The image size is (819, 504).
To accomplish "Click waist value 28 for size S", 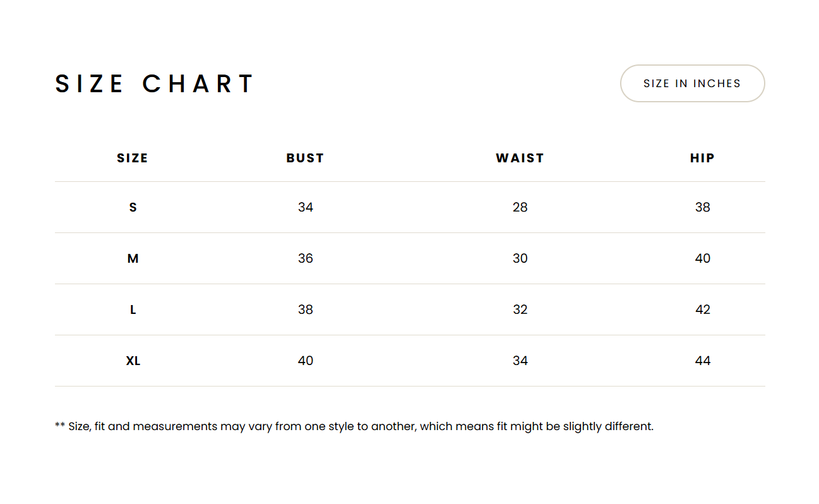I will coord(520,207).
